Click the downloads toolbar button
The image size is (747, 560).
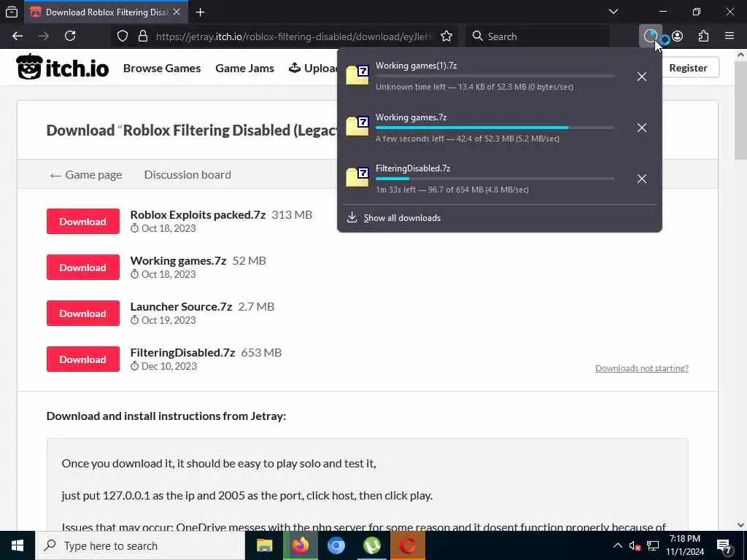(x=650, y=36)
